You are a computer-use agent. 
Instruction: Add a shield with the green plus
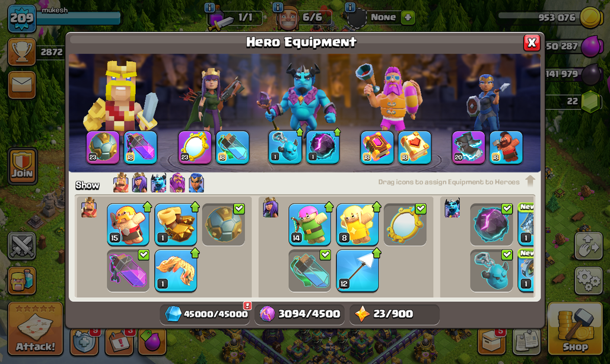[x=408, y=17]
